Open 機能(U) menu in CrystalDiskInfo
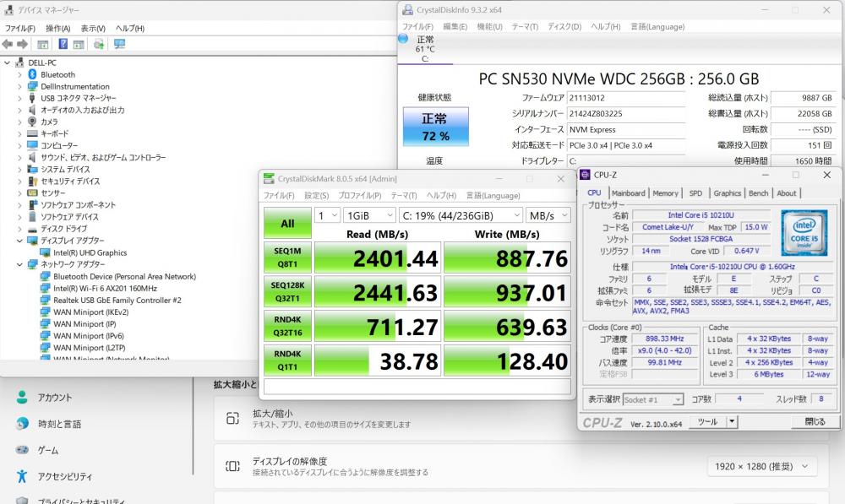The height and width of the screenshot is (504, 845). 489,26
